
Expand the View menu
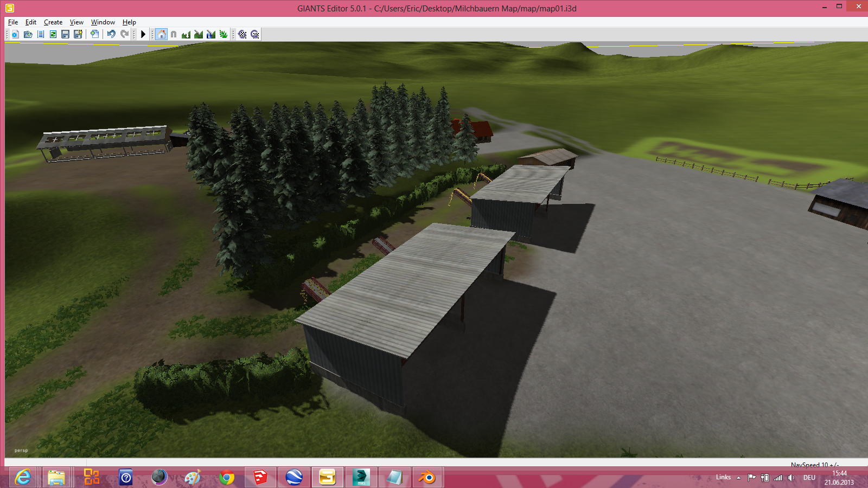(76, 22)
